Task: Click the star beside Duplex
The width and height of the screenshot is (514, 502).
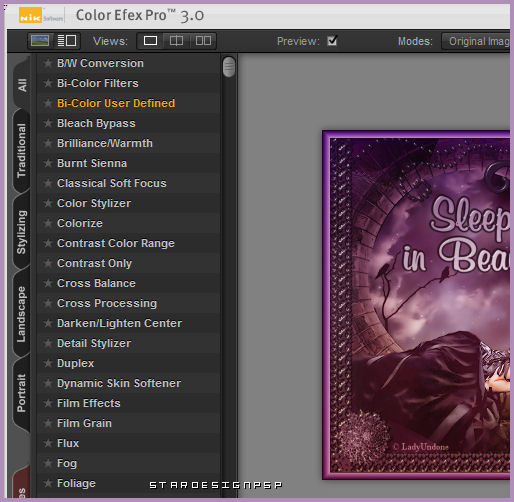Action: point(48,363)
